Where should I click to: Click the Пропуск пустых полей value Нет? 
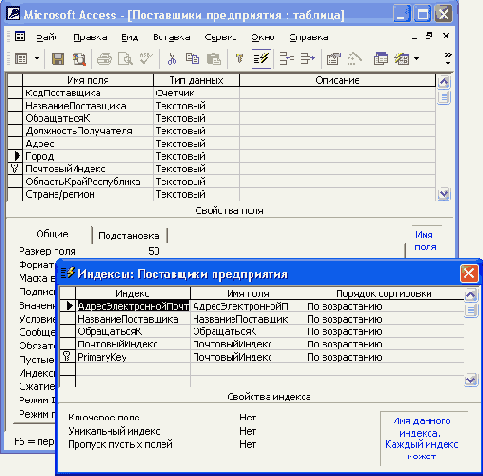[x=248, y=444]
